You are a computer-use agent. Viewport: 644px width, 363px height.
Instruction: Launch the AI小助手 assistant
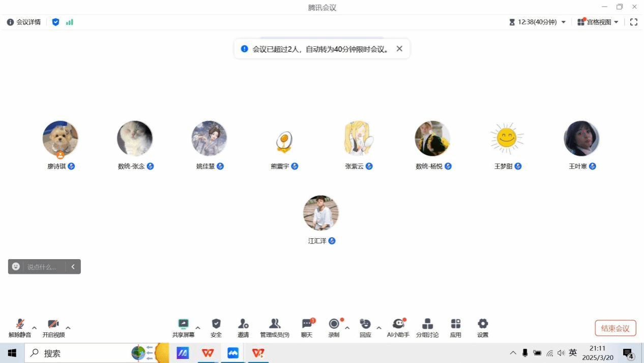click(398, 324)
